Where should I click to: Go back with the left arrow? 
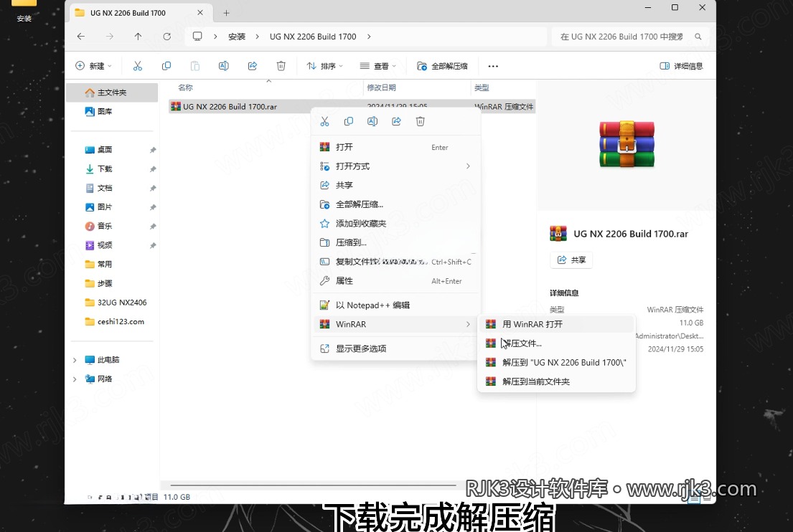click(81, 37)
